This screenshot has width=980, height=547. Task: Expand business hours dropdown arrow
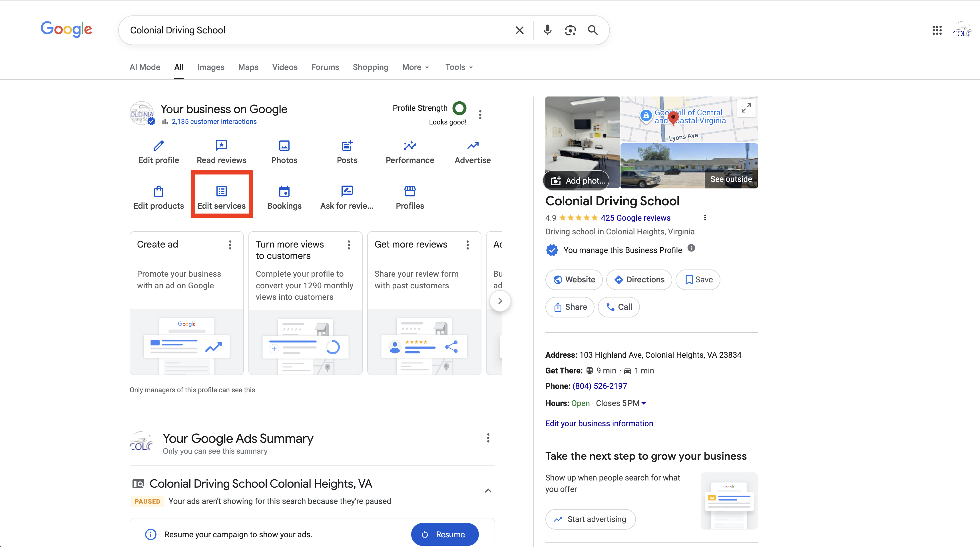[644, 403]
